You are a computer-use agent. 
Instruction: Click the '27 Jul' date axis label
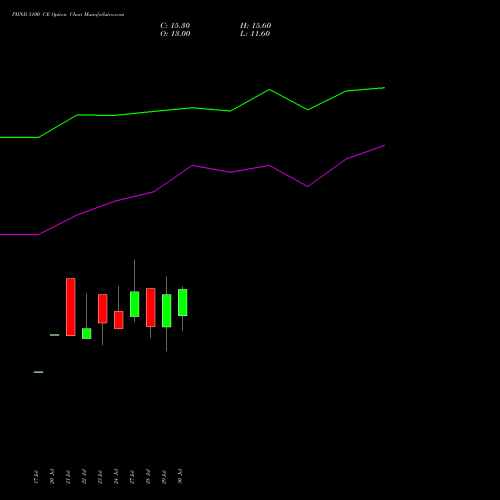[x=132, y=477]
